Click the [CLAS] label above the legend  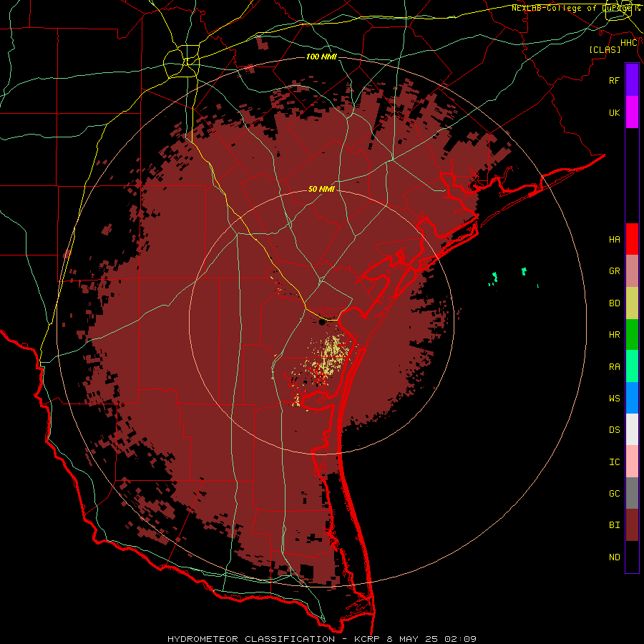click(605, 49)
